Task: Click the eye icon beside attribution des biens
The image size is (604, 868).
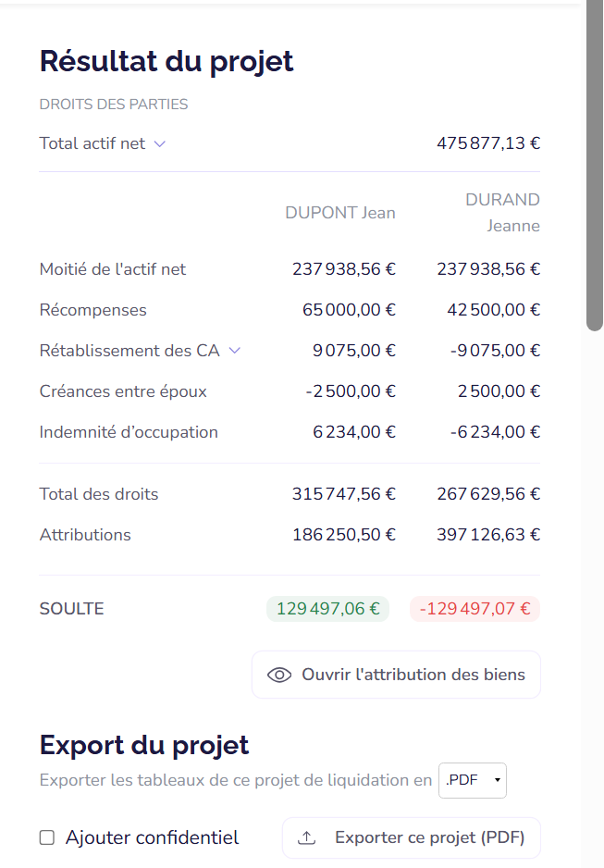Action: pos(278,675)
